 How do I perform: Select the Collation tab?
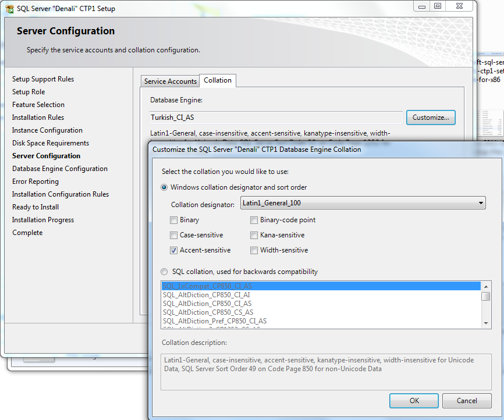point(218,80)
